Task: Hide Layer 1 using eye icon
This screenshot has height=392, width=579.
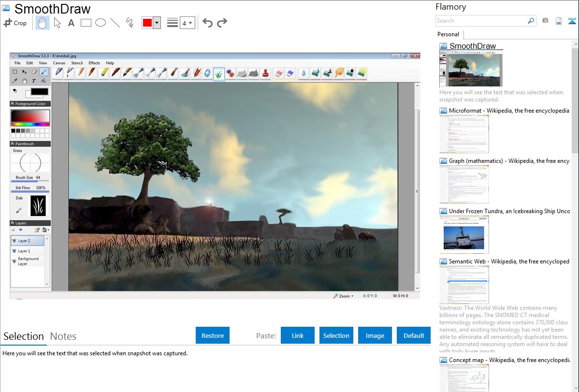Action: pyautogui.click(x=14, y=251)
